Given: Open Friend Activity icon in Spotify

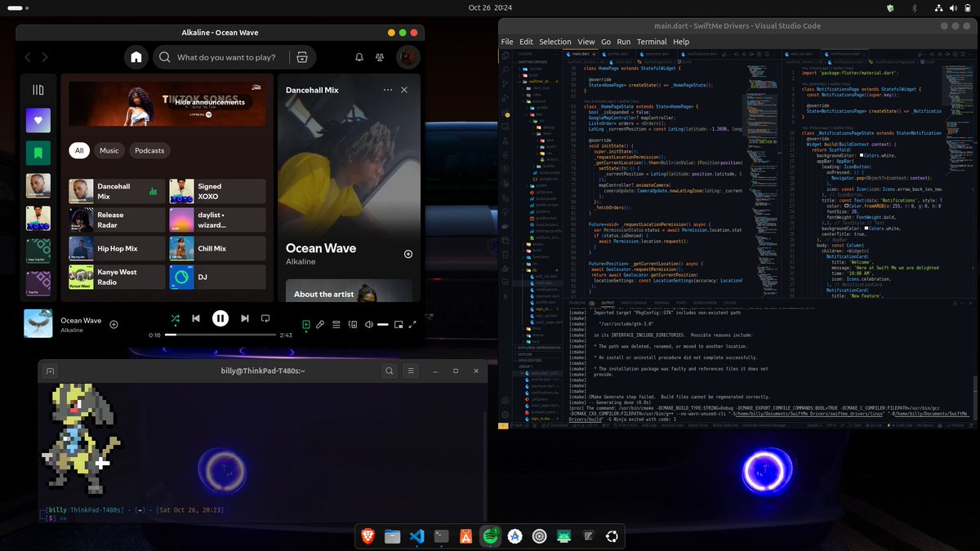Looking at the screenshot, I should [381, 57].
